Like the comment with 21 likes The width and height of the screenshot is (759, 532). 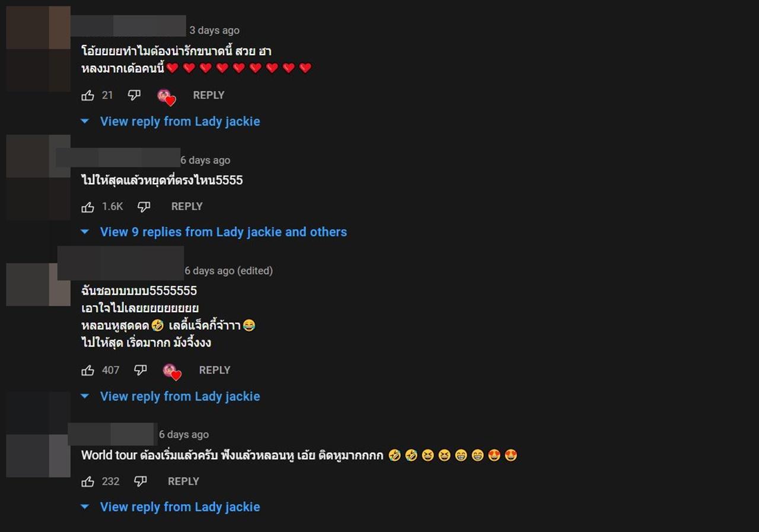[88, 95]
